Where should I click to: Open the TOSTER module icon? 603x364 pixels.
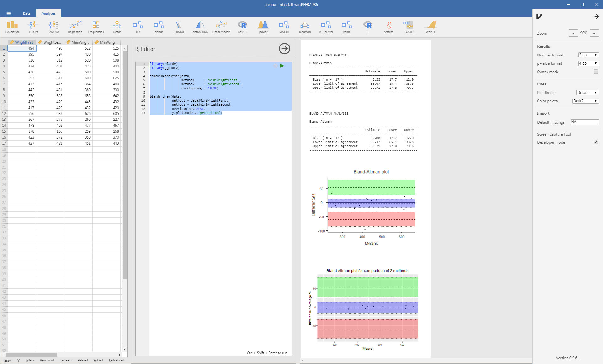click(x=409, y=26)
